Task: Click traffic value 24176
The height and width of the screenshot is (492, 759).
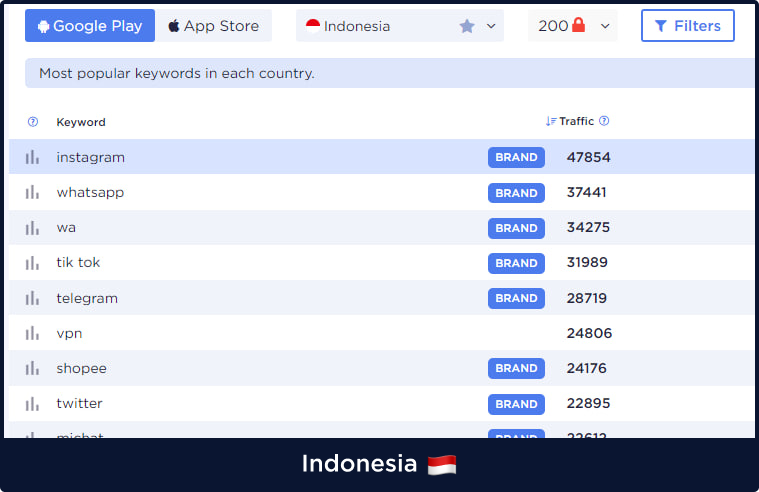Action: [x=587, y=368]
